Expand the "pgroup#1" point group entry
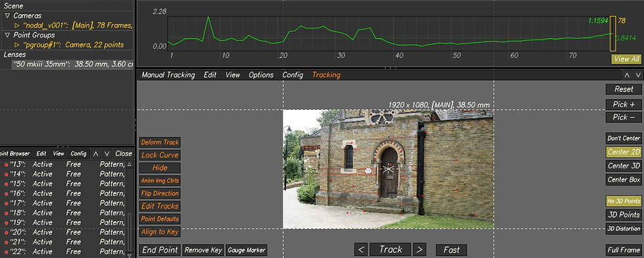This screenshot has width=644, height=258. coord(17,45)
